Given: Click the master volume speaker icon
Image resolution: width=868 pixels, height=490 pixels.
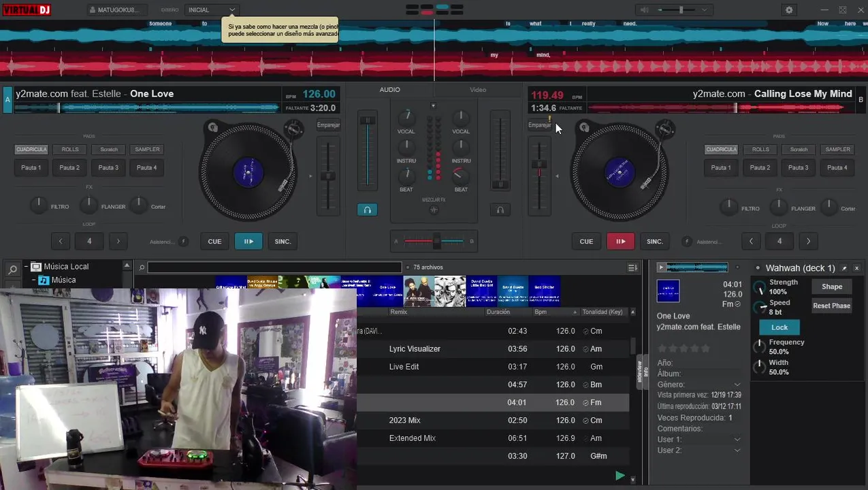Looking at the screenshot, I should click(x=644, y=10).
